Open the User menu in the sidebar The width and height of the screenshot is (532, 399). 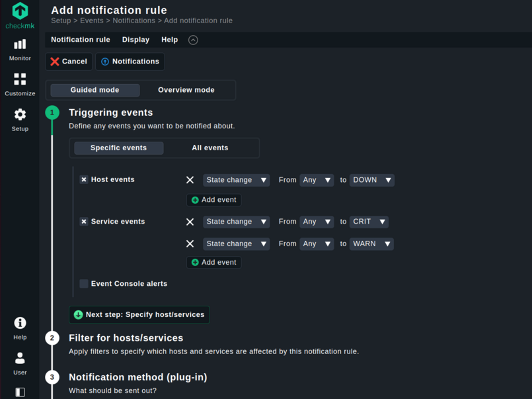pos(20,360)
